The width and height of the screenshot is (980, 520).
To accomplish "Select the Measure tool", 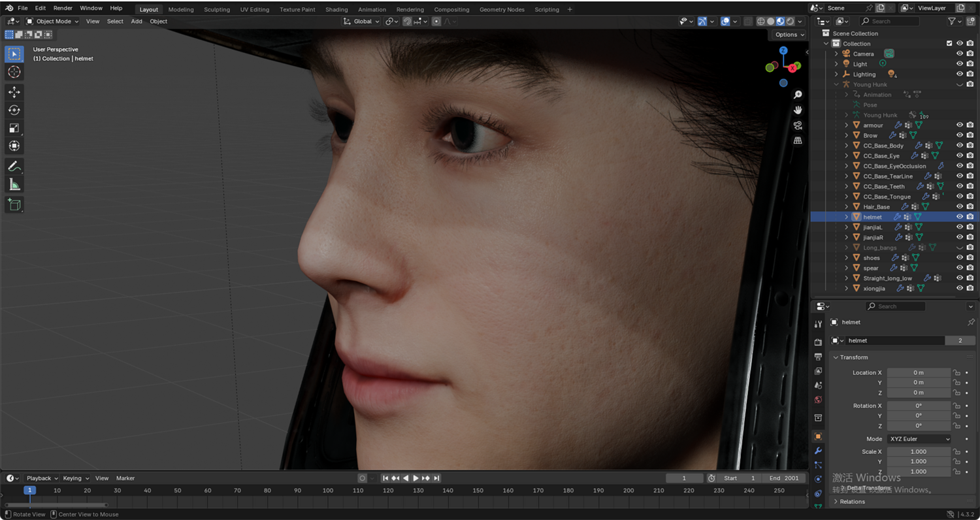I will pyautogui.click(x=14, y=185).
